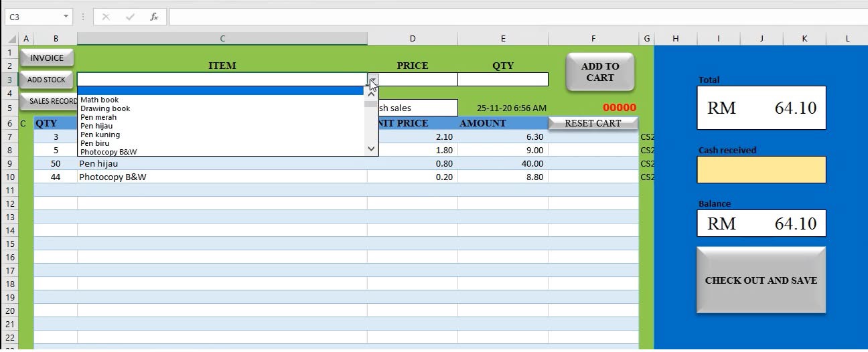Click CHECK OUT AND SAVE button
The height and width of the screenshot is (352, 868).
click(x=761, y=280)
